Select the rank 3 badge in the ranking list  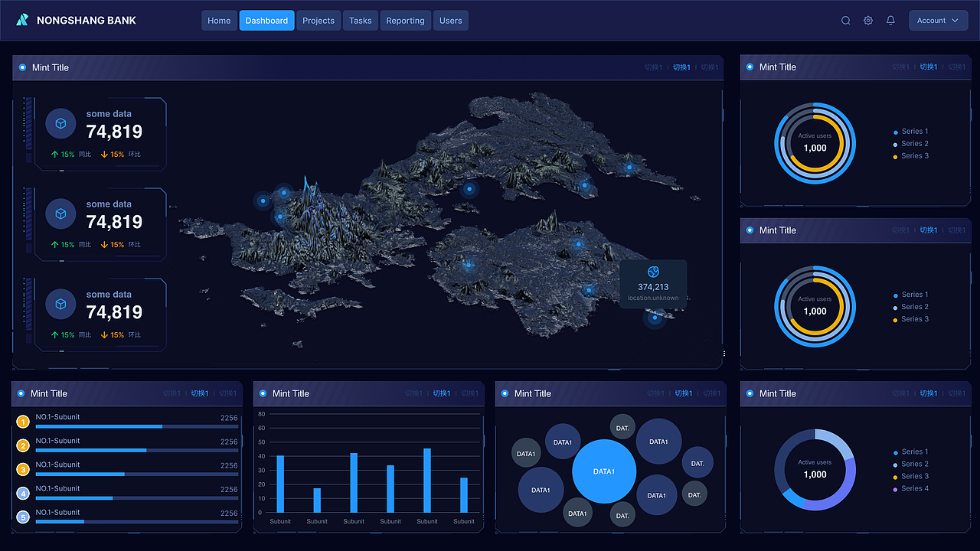point(23,469)
